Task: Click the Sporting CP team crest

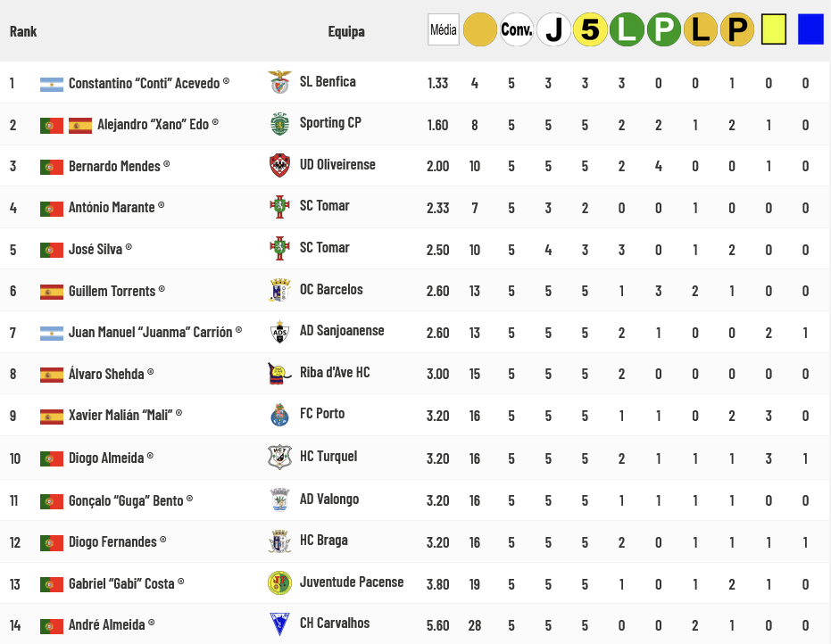Action: coord(280,124)
